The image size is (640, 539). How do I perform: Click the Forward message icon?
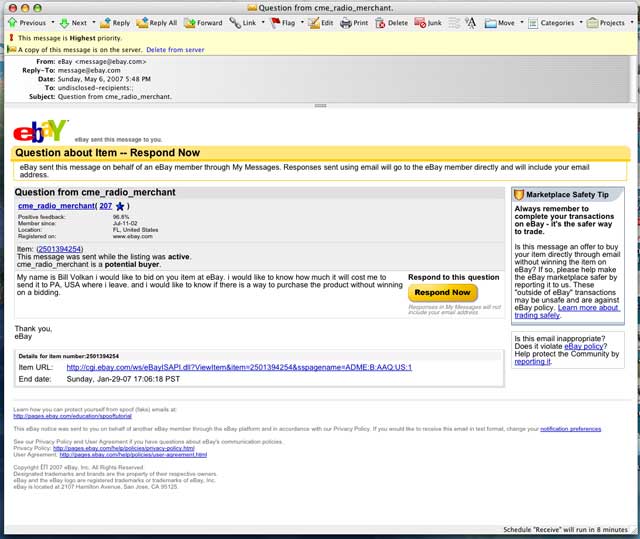click(203, 22)
